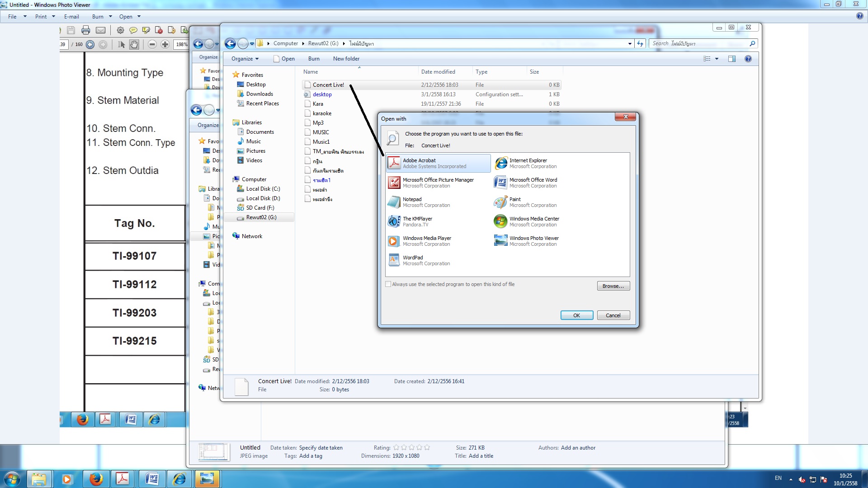Open the Photo Viewer Open menu
The width and height of the screenshot is (868, 488).
[x=129, y=17]
